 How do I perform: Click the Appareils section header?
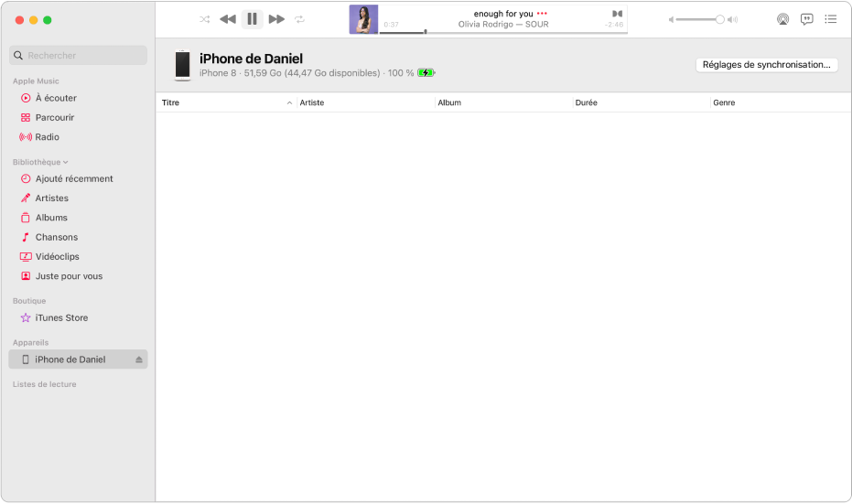pyautogui.click(x=30, y=343)
